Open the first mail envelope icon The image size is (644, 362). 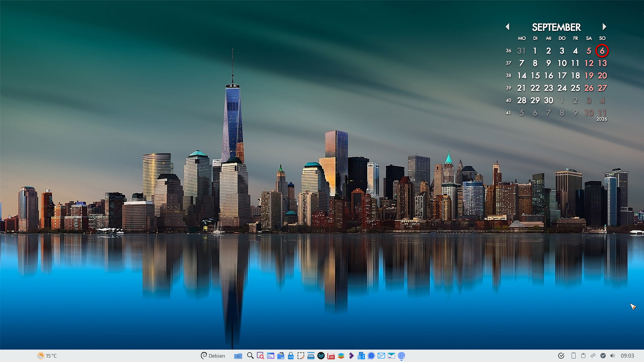click(x=381, y=356)
